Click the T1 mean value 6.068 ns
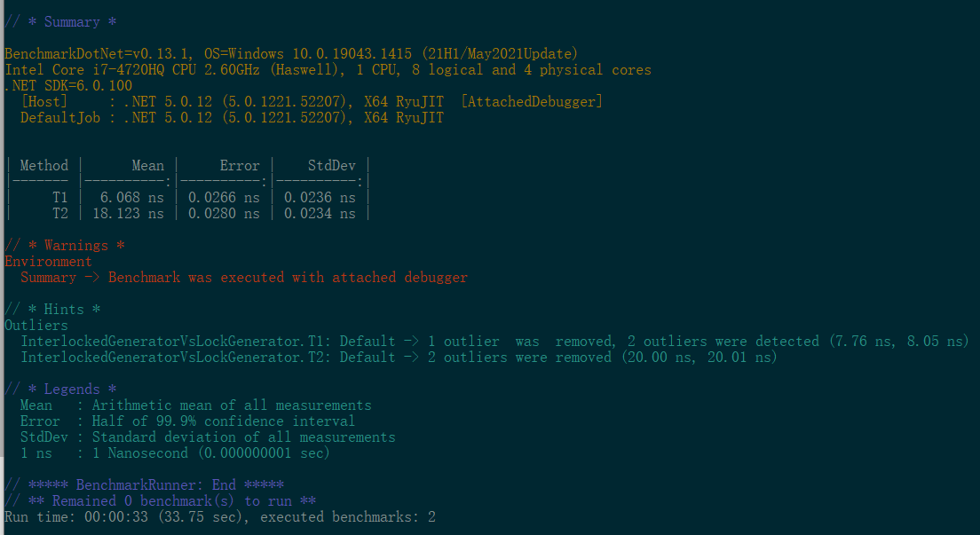The image size is (980, 535). pos(132,198)
